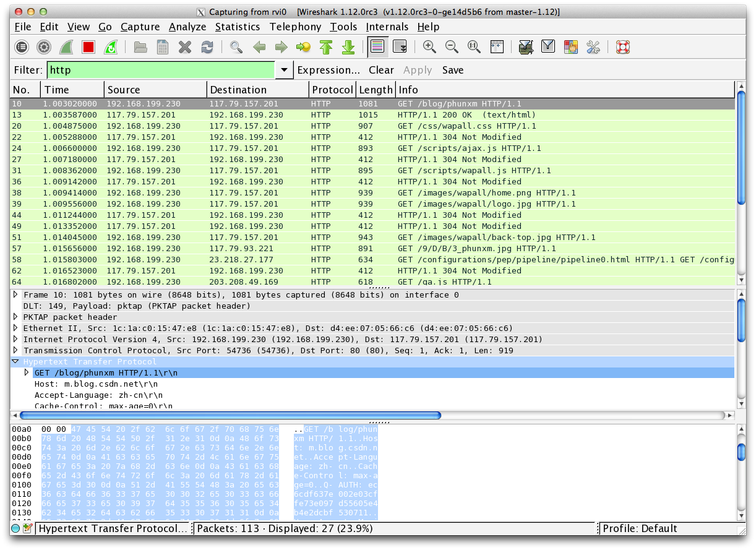Viewport: 756px width, 550px height.
Task: Zoom in toolbar icon
Action: point(429,47)
